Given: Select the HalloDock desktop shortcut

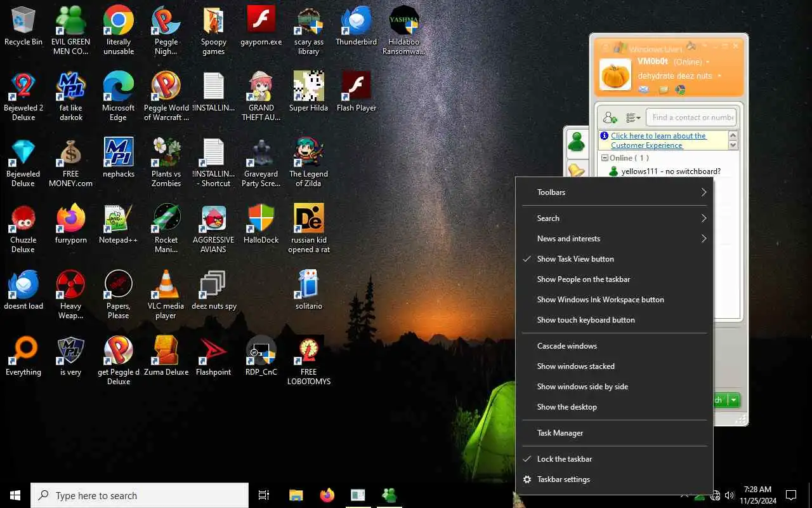Looking at the screenshot, I should tap(261, 224).
